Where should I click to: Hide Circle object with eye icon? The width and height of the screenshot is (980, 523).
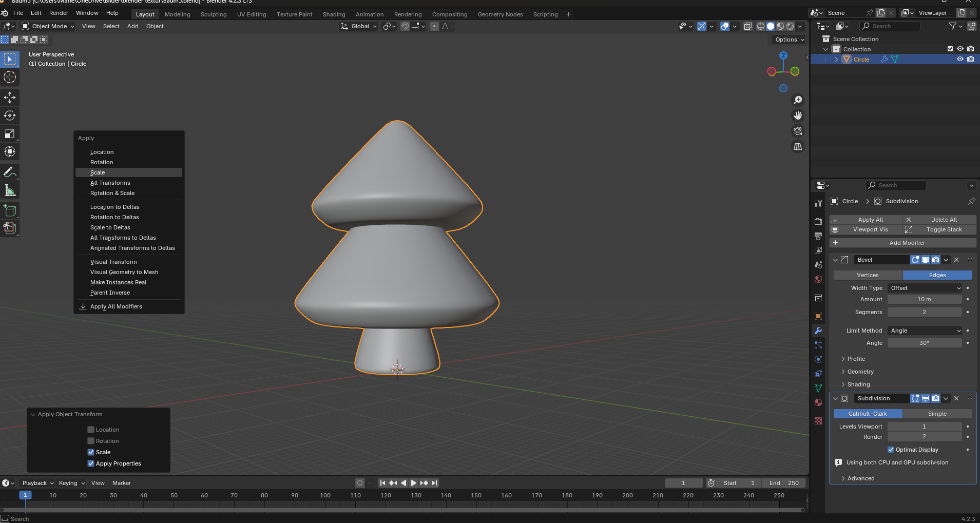959,60
